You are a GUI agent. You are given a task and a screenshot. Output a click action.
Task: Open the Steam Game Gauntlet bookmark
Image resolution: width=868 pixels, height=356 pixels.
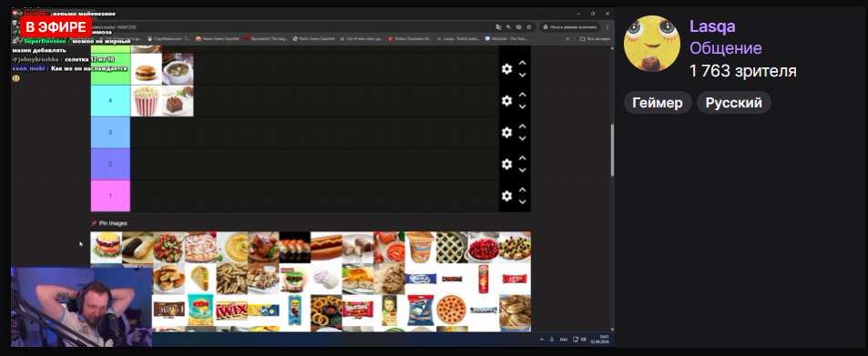(x=218, y=39)
